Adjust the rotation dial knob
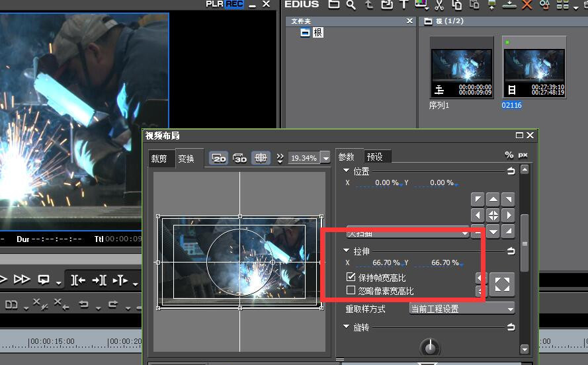Screen dimensions: 588x365 430,346
